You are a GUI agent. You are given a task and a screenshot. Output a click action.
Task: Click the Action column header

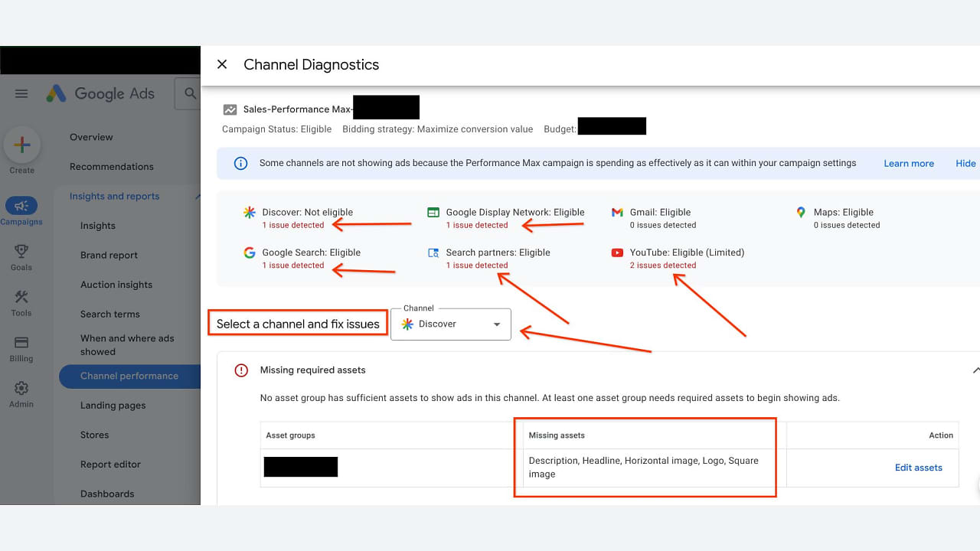pyautogui.click(x=941, y=435)
